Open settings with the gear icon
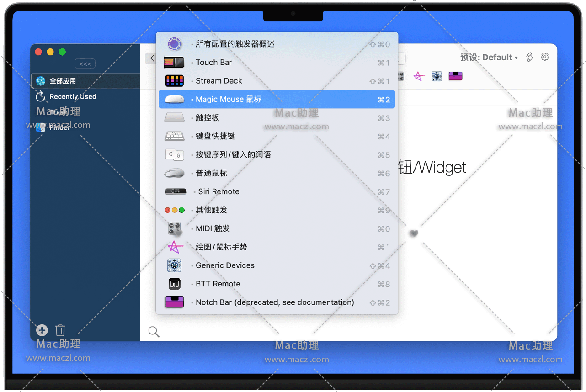Image resolution: width=586 pixels, height=392 pixels. pyautogui.click(x=545, y=57)
